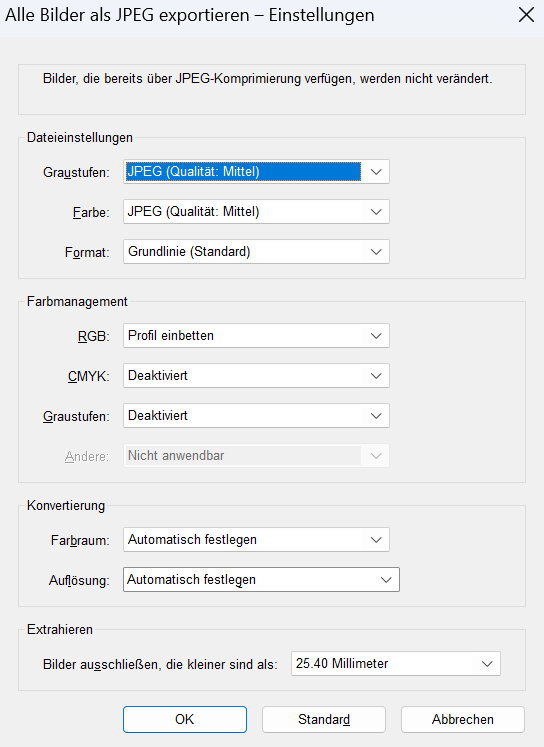Click the Standard button
This screenshot has height=747, width=544.
tap(324, 719)
